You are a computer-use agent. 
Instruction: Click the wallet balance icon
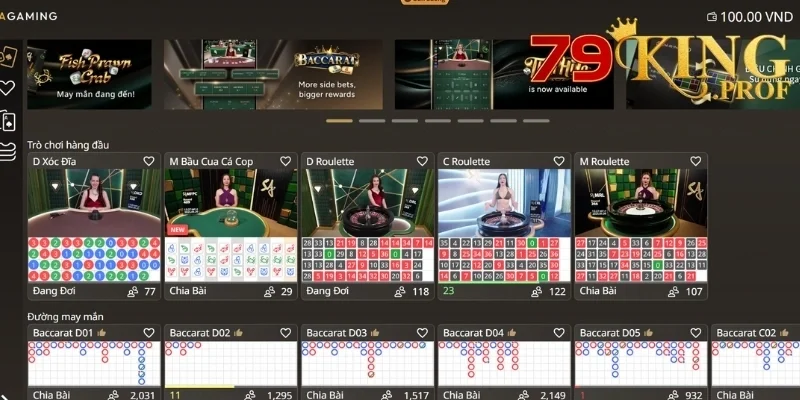point(711,17)
